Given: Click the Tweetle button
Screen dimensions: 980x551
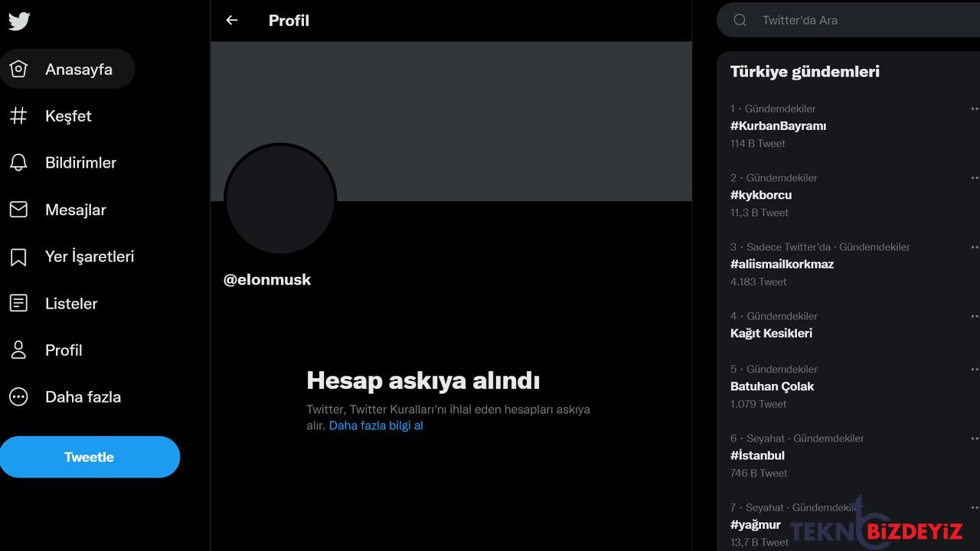Looking at the screenshot, I should click(x=89, y=457).
